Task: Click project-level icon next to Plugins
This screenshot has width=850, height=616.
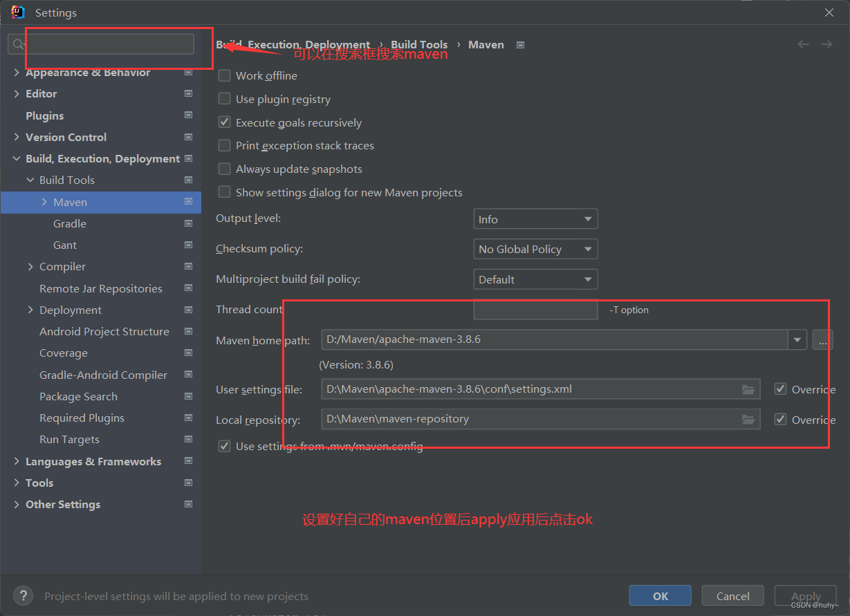Action: [x=188, y=115]
